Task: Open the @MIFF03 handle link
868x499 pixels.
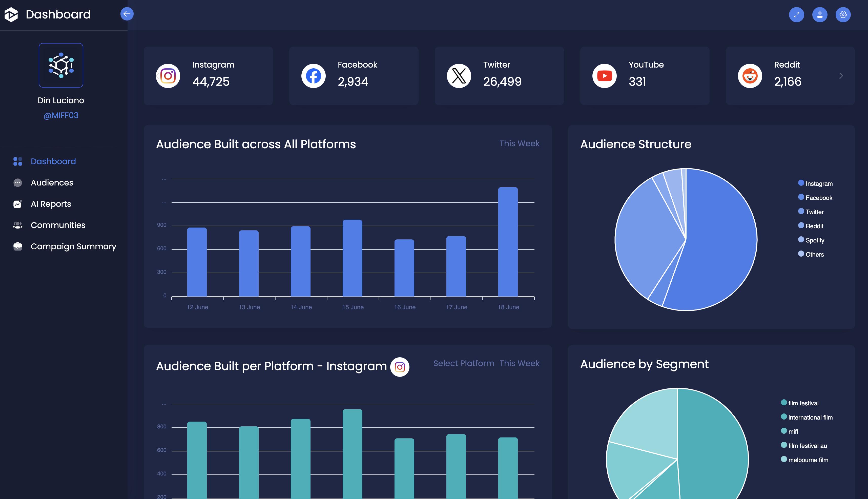Action: (61, 115)
